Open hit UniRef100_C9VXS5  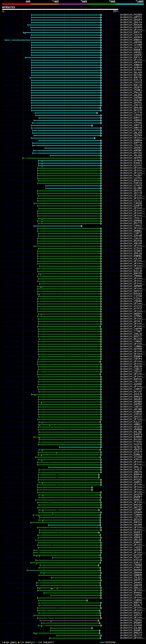pyautogui.click(x=131, y=82)
